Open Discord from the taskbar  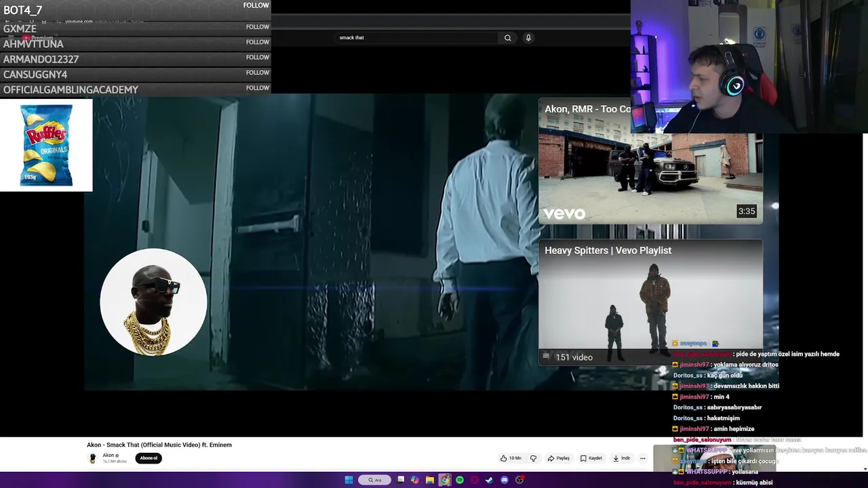point(505,480)
